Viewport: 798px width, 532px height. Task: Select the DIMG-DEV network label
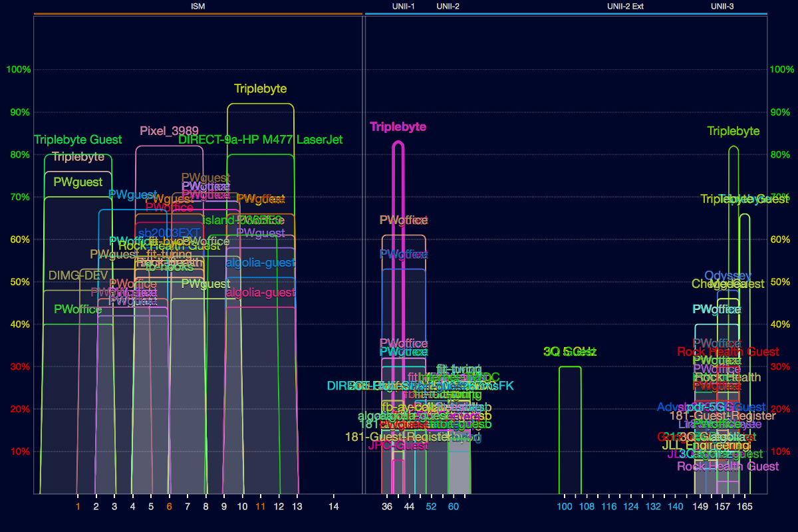(x=78, y=275)
